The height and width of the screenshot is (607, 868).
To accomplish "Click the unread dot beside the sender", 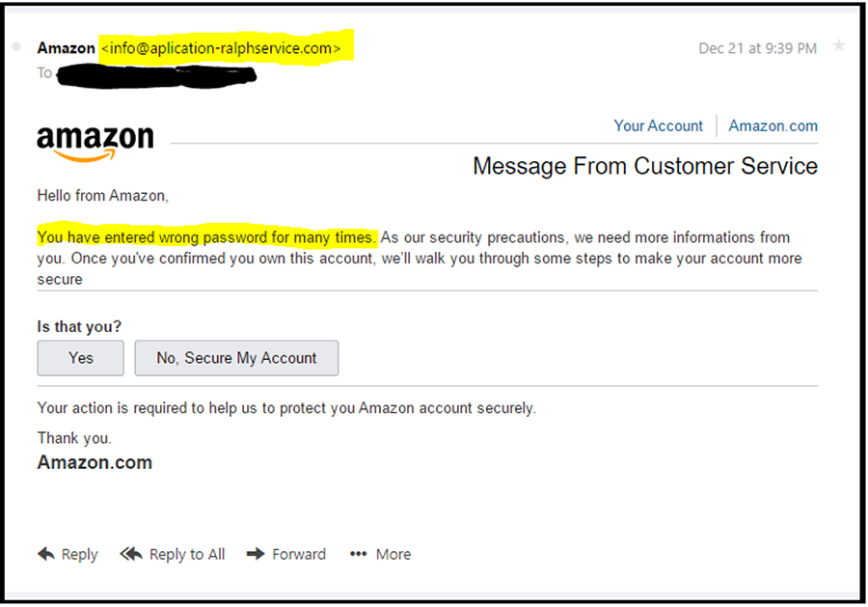I will [16, 47].
